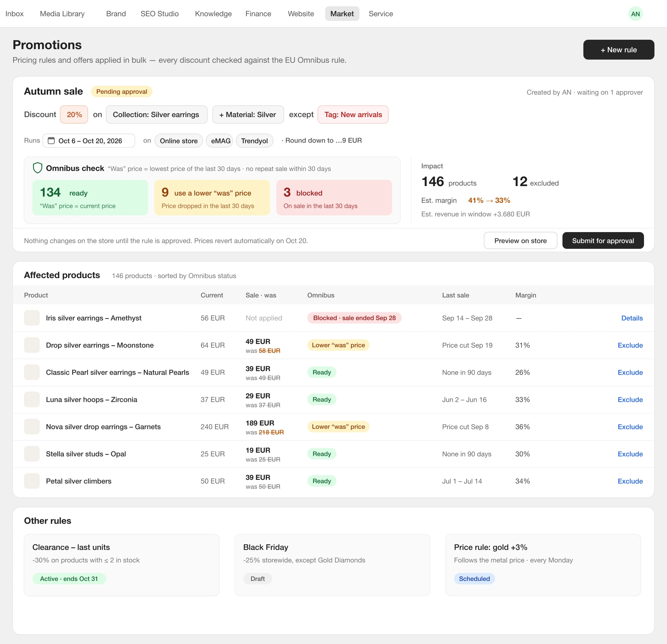Open the Inbox tab
The image size is (667, 644).
point(15,14)
